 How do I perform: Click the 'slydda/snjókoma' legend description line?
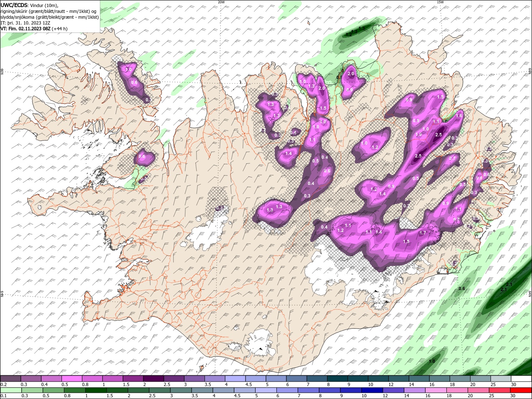click(x=50, y=17)
